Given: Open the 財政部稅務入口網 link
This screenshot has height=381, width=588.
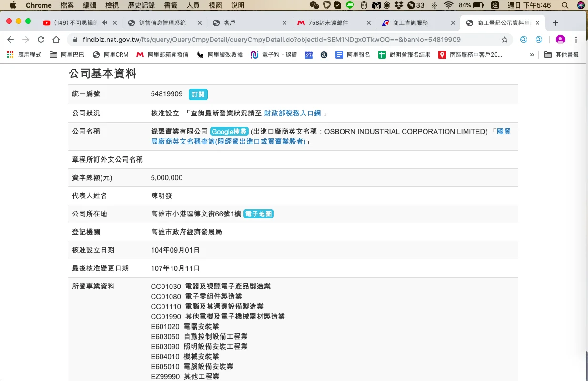Looking at the screenshot, I should point(293,113).
